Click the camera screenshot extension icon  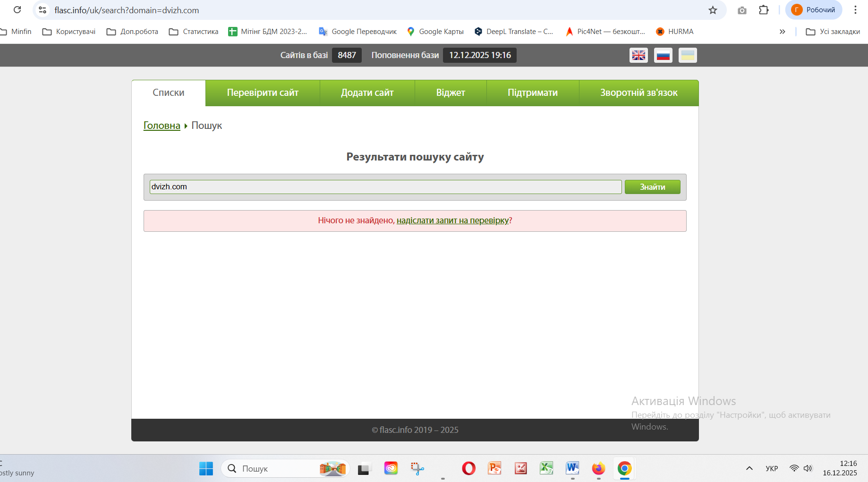pyautogui.click(x=742, y=10)
